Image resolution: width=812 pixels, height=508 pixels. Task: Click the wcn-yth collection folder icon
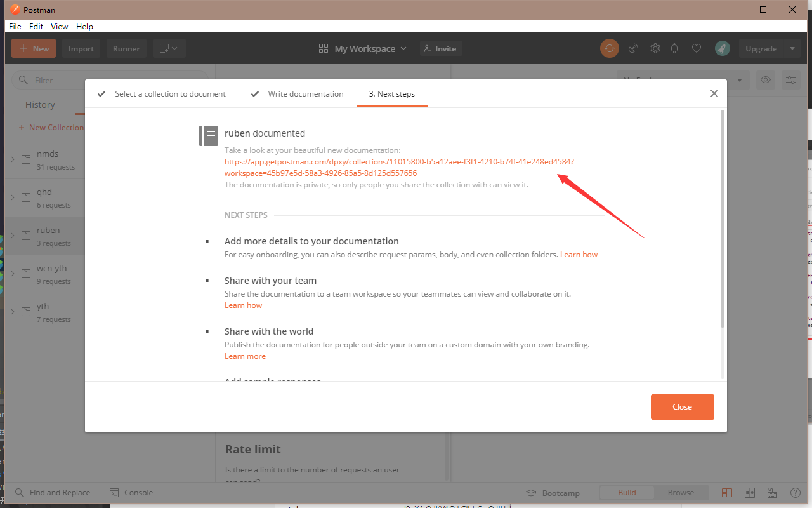pos(26,274)
